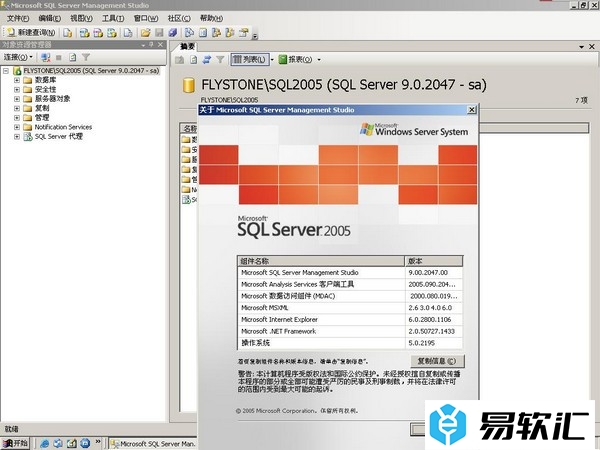Open the 社区(C) menu

click(179, 18)
